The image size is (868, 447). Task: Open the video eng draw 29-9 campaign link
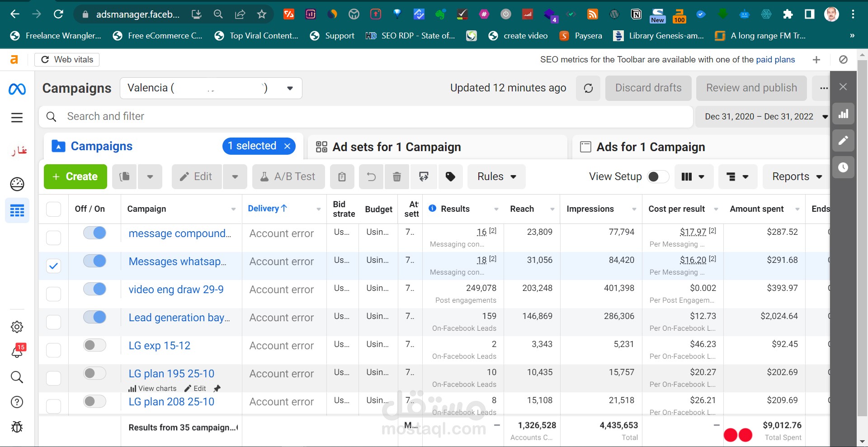(176, 290)
